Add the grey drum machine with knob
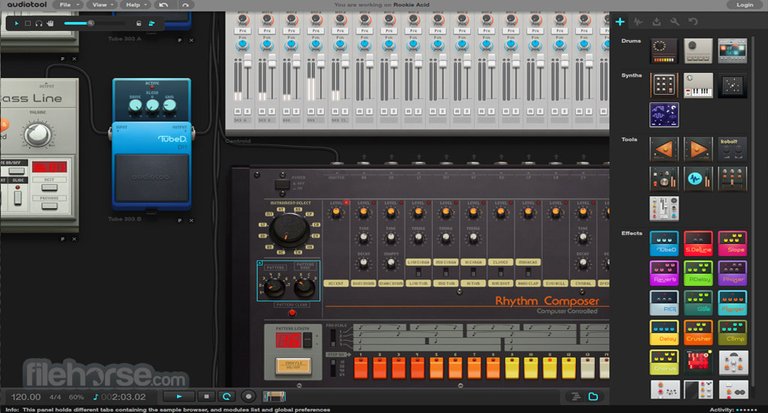 (698, 50)
